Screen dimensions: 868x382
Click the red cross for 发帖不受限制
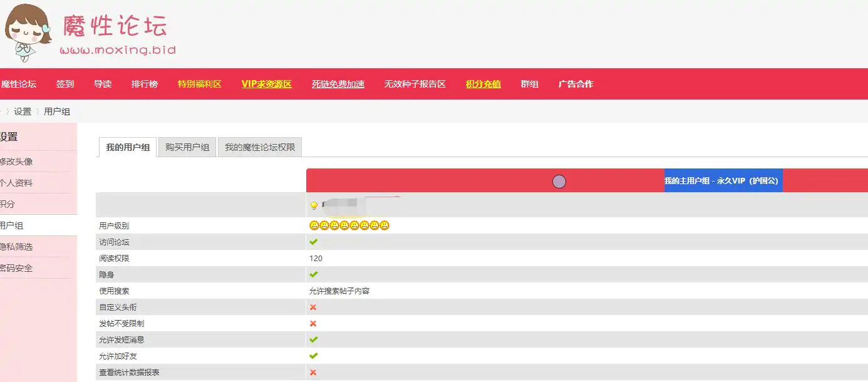[x=313, y=323]
